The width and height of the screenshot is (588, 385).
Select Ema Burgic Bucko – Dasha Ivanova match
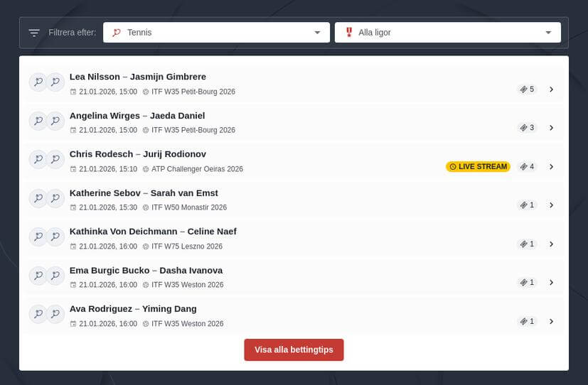tap(146, 270)
